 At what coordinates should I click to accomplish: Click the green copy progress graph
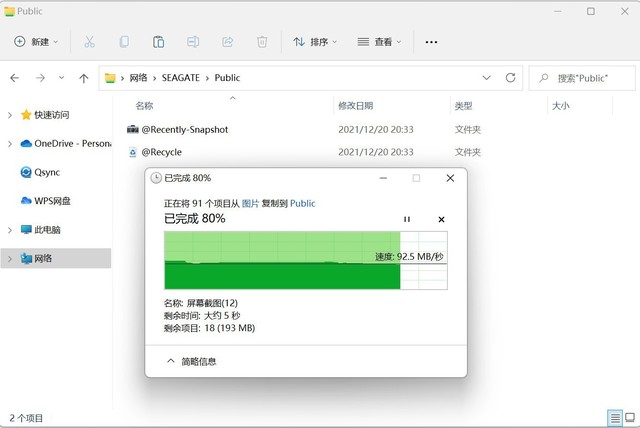click(x=306, y=260)
